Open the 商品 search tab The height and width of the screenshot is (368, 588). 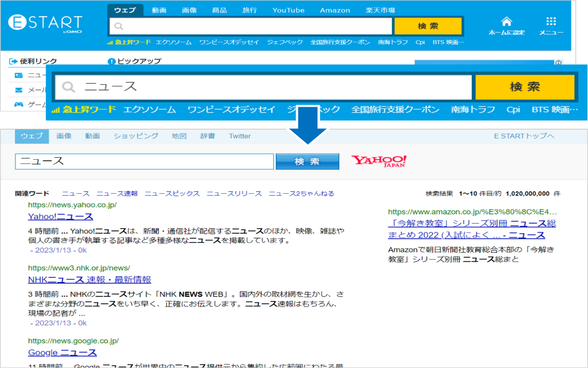pos(220,10)
